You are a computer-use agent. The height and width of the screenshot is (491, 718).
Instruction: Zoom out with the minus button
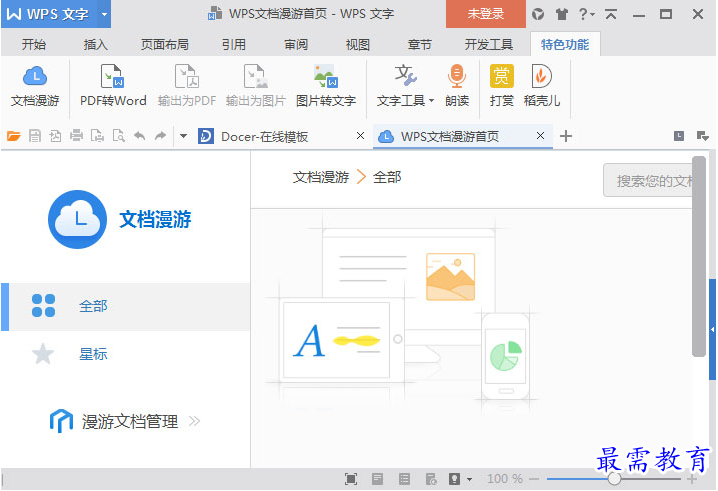534,479
